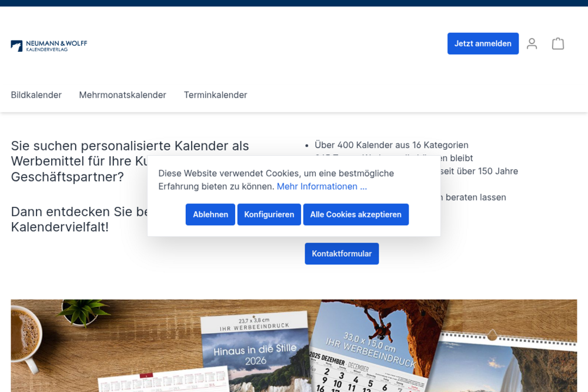Screen dimensions: 588x392
Task: Decline cookies with Ablehnen
Action: 210,215
